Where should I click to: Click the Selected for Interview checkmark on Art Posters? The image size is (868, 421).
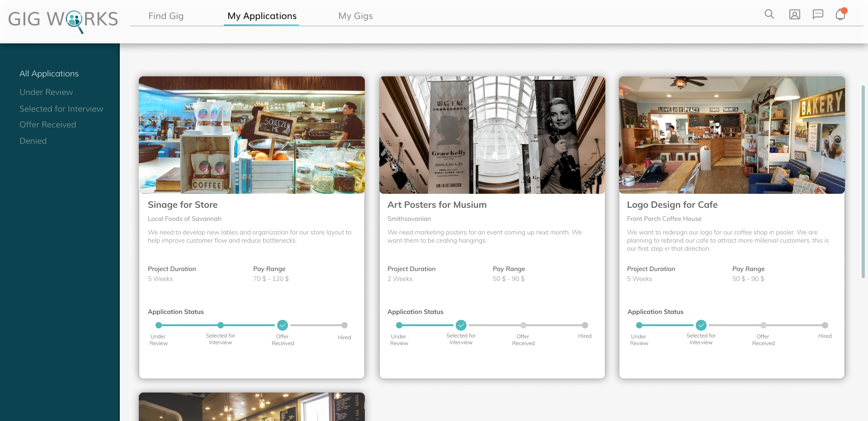tap(461, 325)
